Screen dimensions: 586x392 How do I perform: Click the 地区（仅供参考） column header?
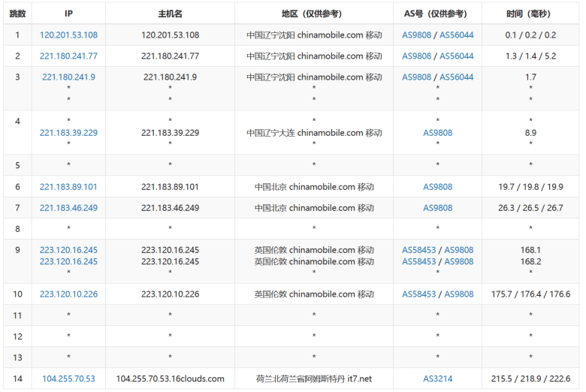pyautogui.click(x=314, y=14)
